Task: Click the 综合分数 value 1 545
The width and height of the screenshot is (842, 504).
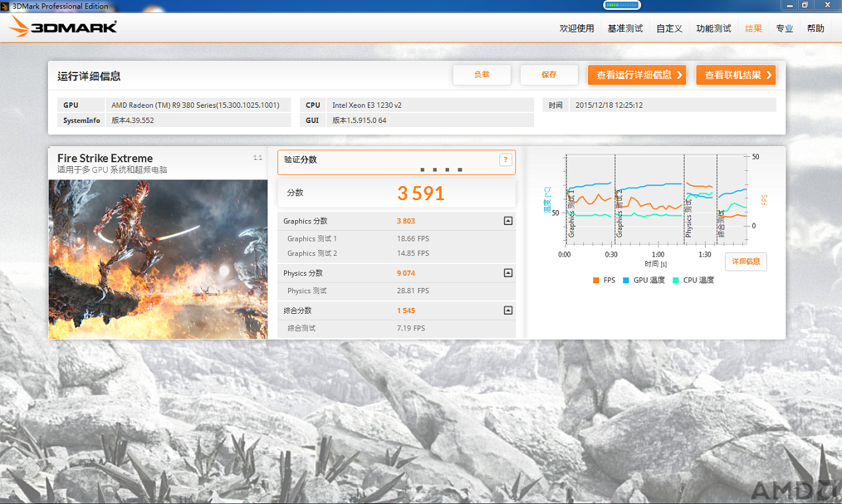Action: [x=406, y=311]
